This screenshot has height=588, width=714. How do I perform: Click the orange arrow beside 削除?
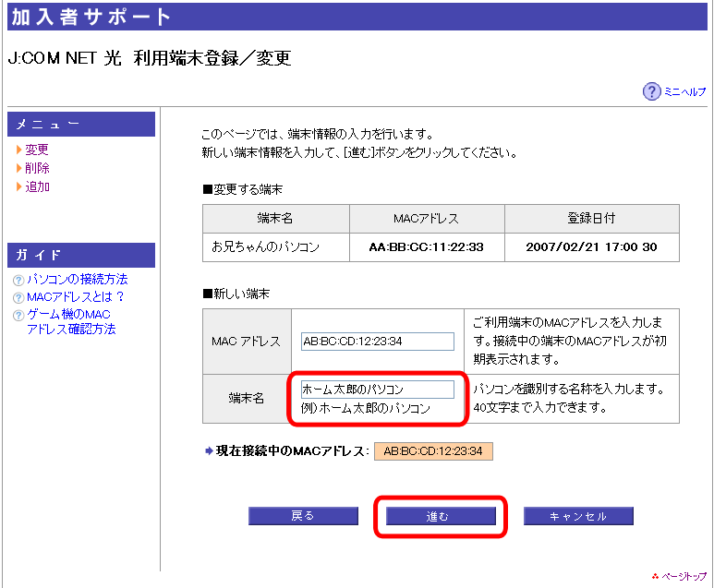point(18,168)
